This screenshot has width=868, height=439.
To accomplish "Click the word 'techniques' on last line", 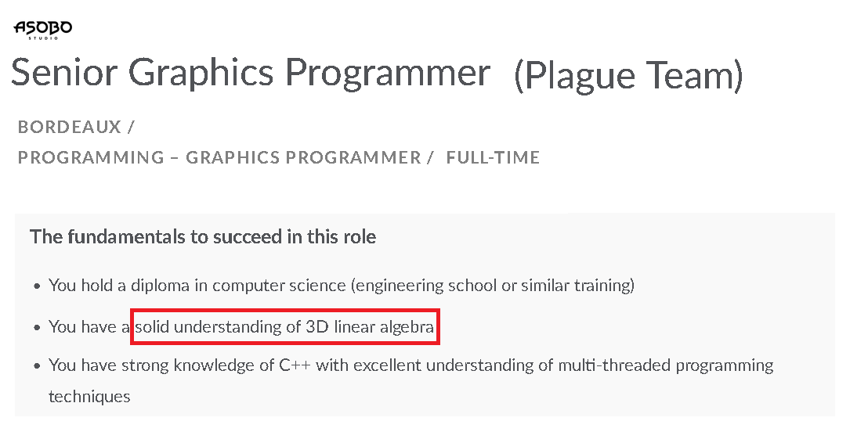I will click(89, 396).
